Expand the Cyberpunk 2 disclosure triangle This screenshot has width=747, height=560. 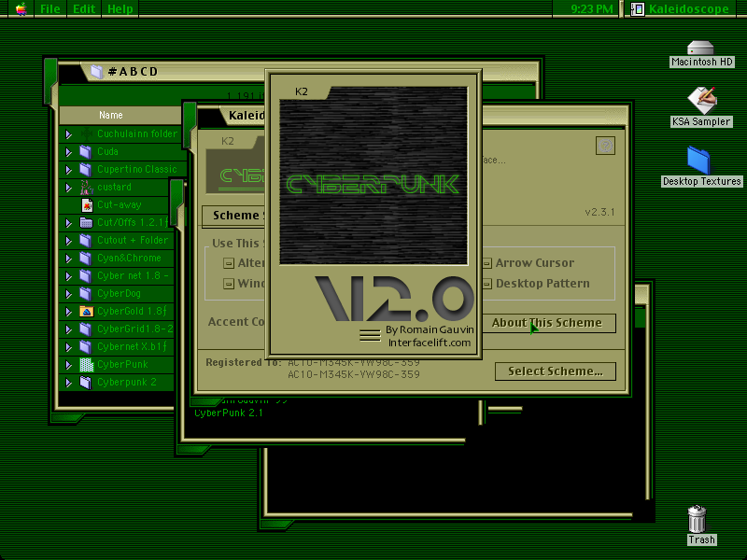pos(68,383)
